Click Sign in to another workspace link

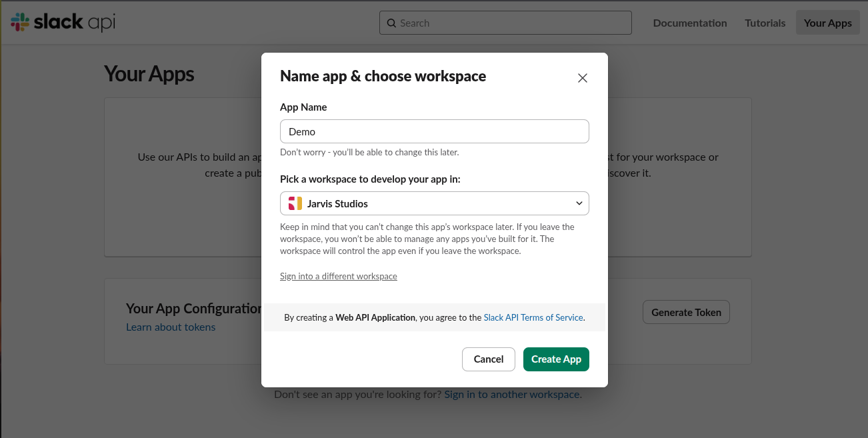click(512, 394)
